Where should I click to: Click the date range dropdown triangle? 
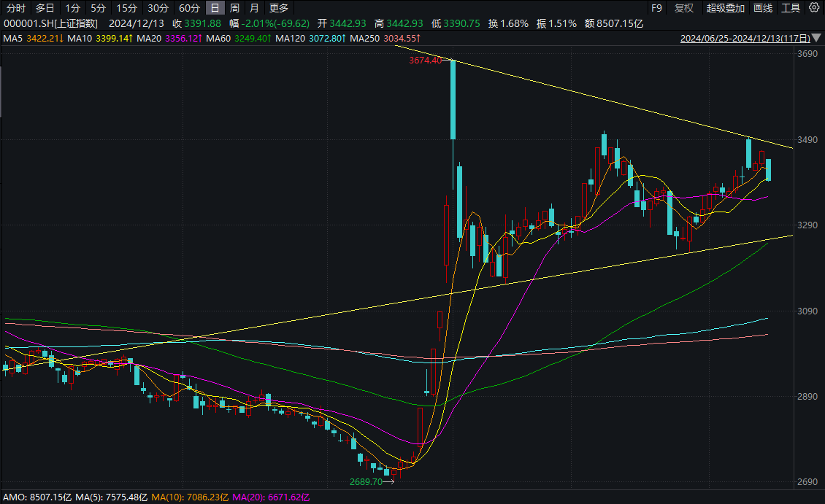(817, 38)
